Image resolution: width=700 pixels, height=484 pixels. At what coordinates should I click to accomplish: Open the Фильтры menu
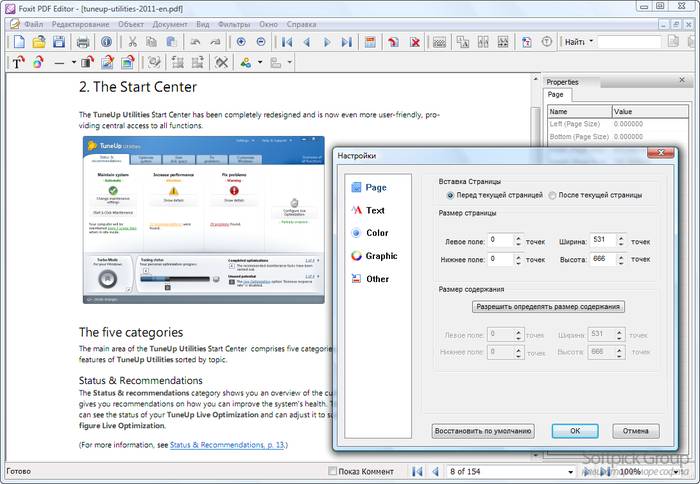(x=233, y=22)
